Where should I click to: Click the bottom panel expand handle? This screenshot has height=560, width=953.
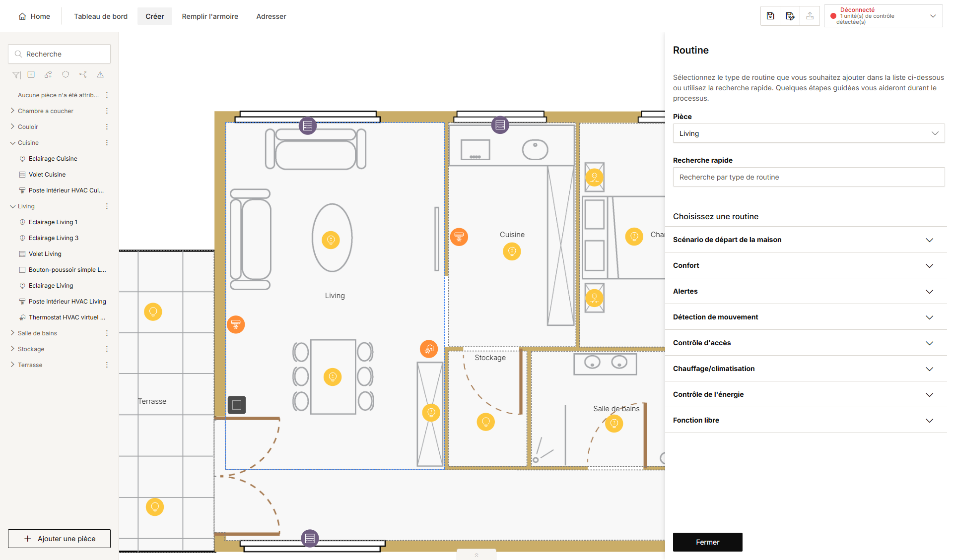coord(476,555)
